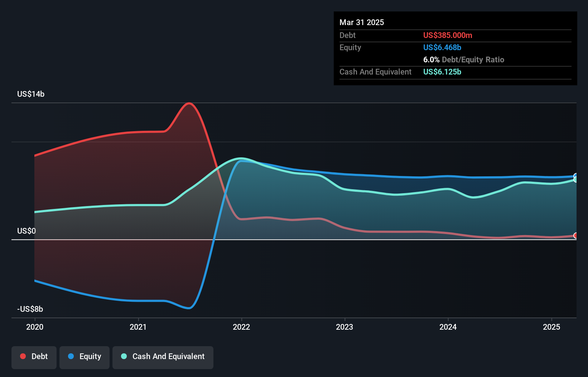The height and width of the screenshot is (377, 588).
Task: Click the US$385.000m debt value
Action: pos(448,35)
